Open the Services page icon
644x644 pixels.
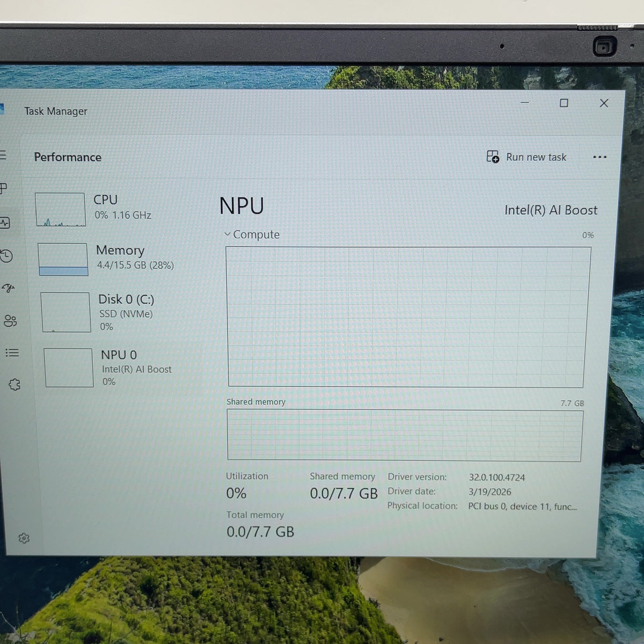pos(14,384)
